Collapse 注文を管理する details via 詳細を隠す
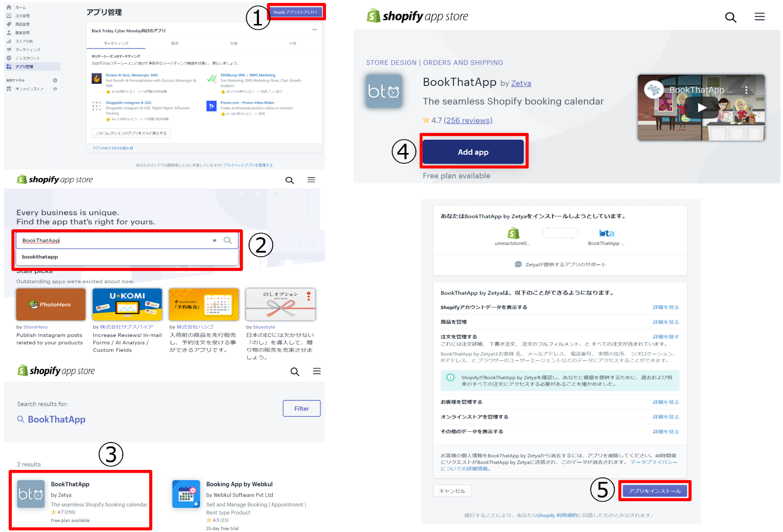Image resolution: width=783 pixels, height=532 pixels. (x=666, y=337)
